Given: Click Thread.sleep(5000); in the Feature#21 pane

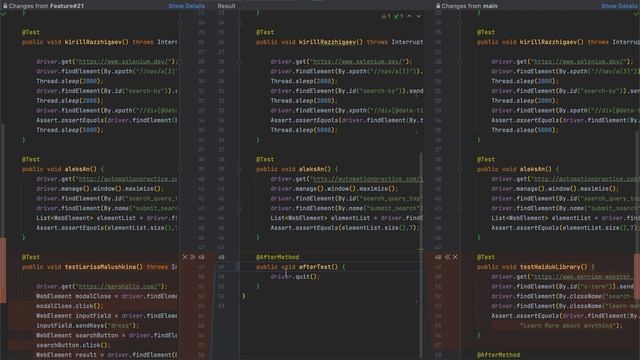Looking at the screenshot, I should pos(70,130).
